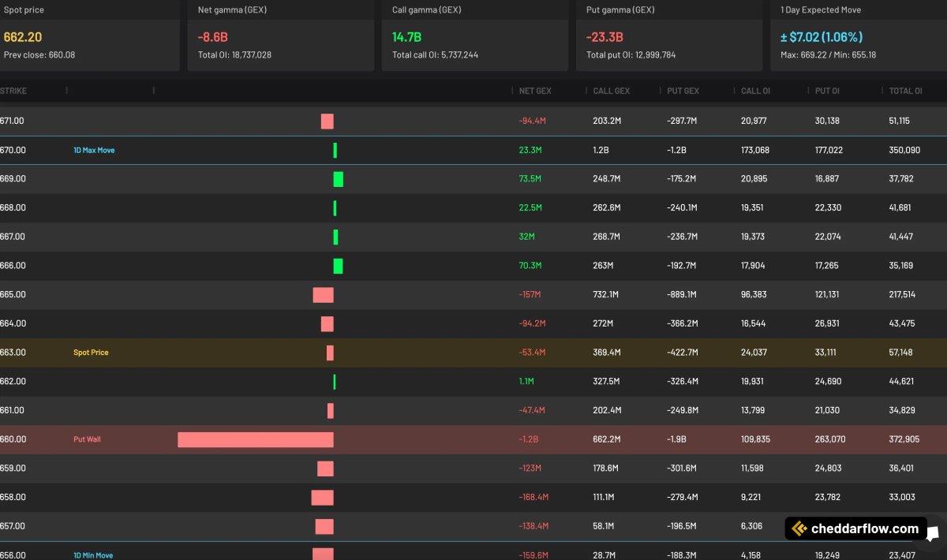
Task: Click the Spot Price label on strike 663
Action: pos(91,353)
